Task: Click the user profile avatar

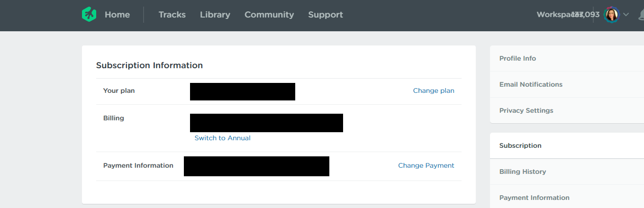Action: 612,15
